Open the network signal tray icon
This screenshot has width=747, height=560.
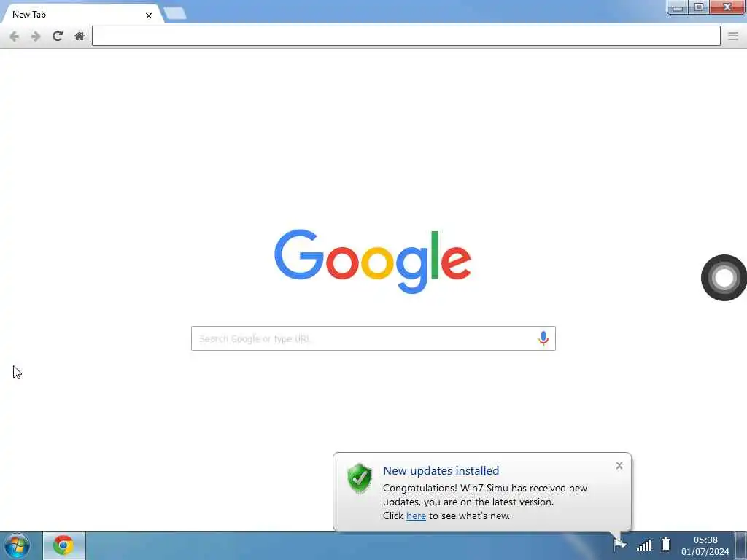643,545
